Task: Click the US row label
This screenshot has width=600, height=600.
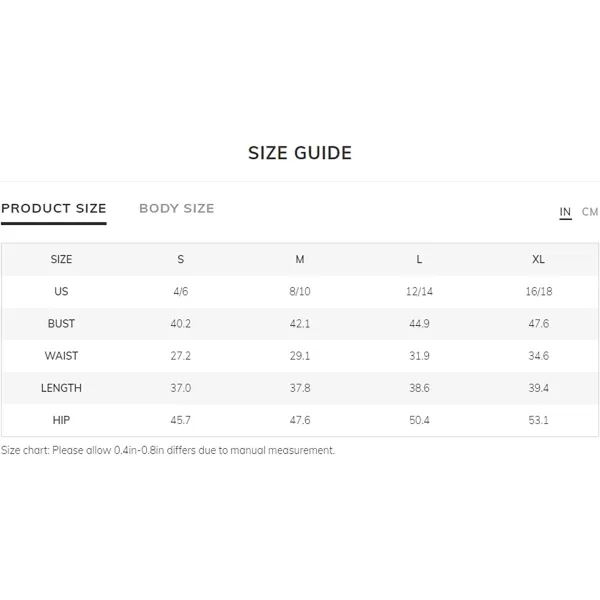Action: coord(61,292)
